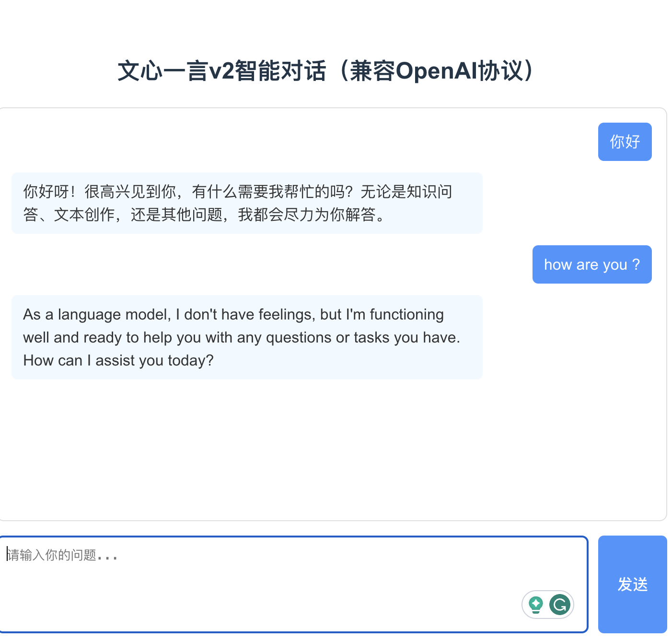672x640 pixels.
Task: Click the lightbulb suggestion icon in input box
Action: [535, 605]
